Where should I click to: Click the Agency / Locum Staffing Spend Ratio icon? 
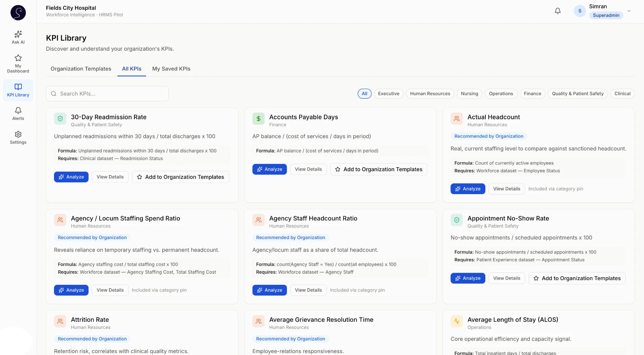click(x=60, y=220)
